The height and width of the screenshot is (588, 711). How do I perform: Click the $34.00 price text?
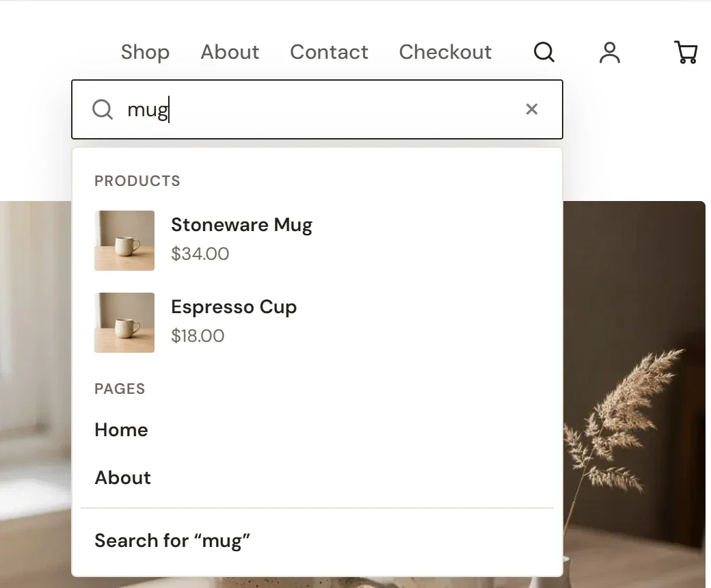200,254
